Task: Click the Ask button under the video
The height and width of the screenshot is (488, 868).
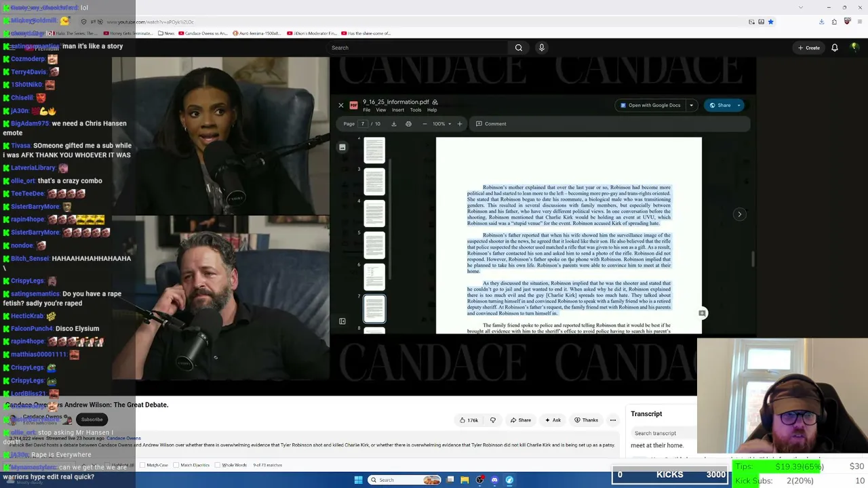Action: pos(553,420)
